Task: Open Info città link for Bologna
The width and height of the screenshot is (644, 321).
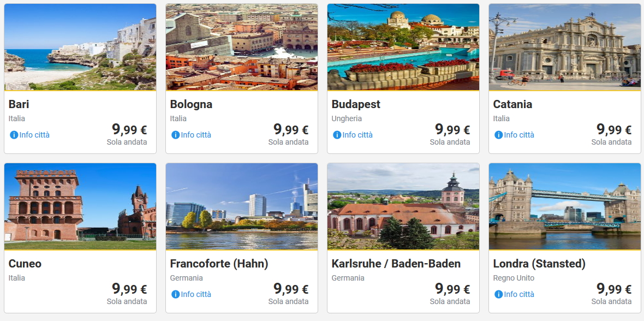Action: [196, 135]
